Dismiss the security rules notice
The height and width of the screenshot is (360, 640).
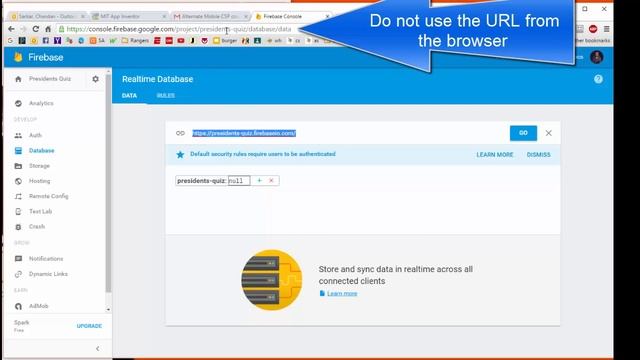tap(538, 155)
